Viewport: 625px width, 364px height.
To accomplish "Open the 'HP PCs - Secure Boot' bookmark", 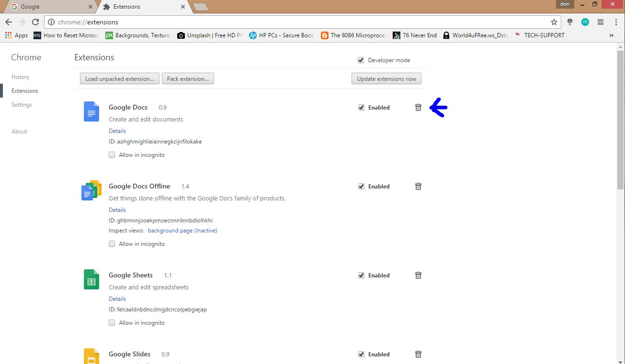I will 282,35.
